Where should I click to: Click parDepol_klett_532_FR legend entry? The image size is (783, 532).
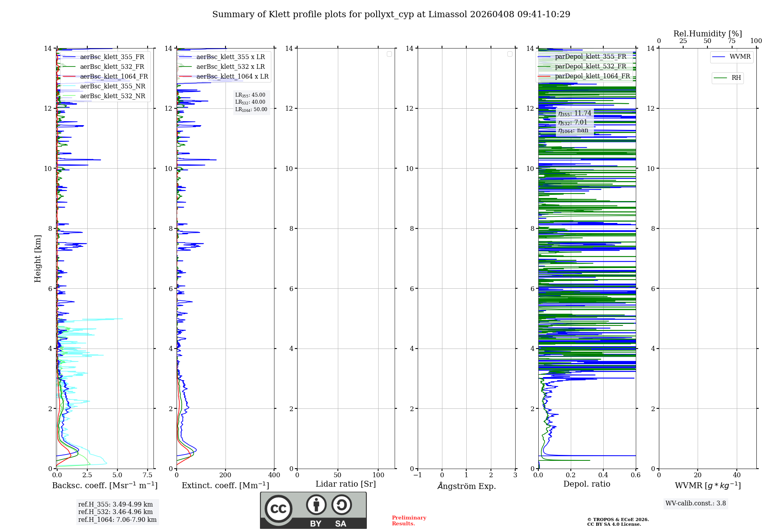(590, 66)
